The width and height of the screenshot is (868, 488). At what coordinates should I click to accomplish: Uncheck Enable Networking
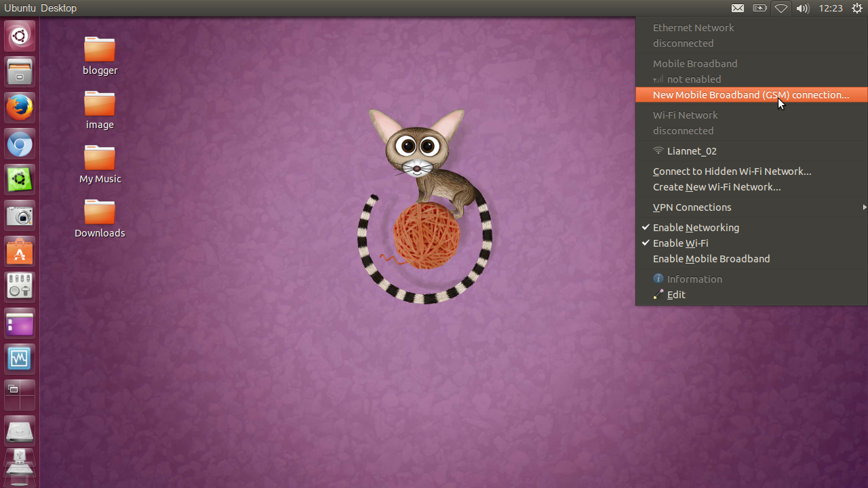coord(696,227)
